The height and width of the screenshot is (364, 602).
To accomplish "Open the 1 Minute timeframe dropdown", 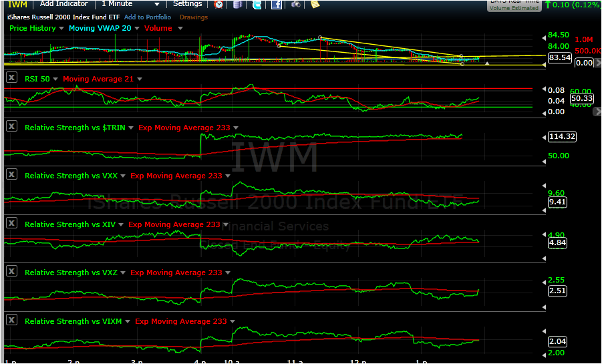I will pos(156,4).
